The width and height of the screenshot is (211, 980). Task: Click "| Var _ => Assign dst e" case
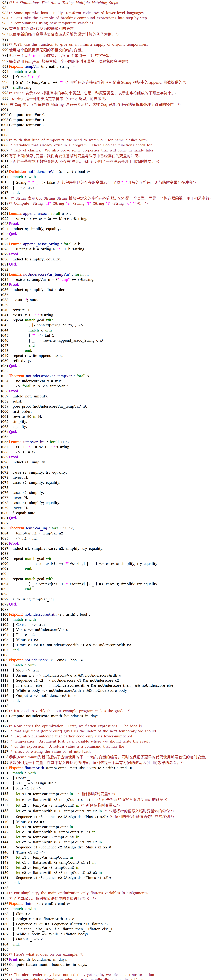(x=35, y=783)
